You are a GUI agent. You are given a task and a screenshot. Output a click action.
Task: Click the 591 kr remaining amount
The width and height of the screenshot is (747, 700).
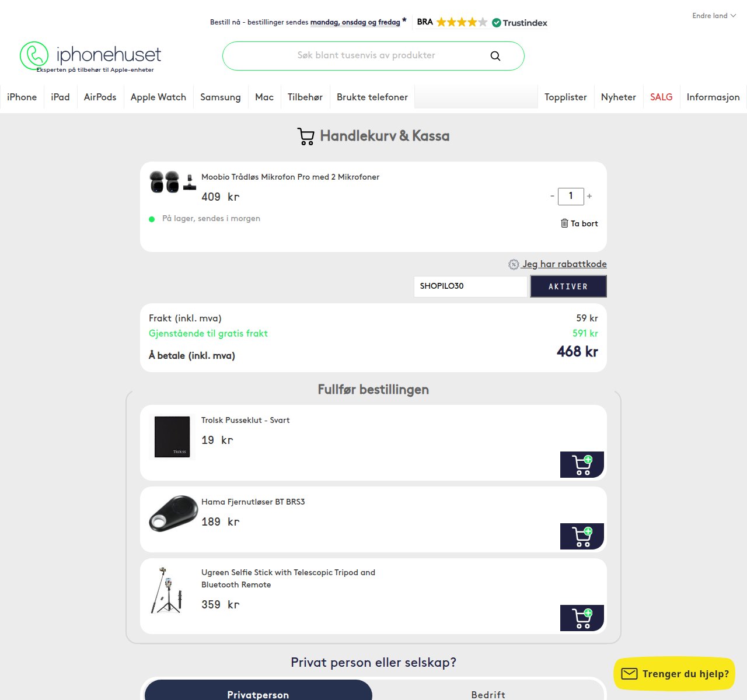tap(585, 334)
